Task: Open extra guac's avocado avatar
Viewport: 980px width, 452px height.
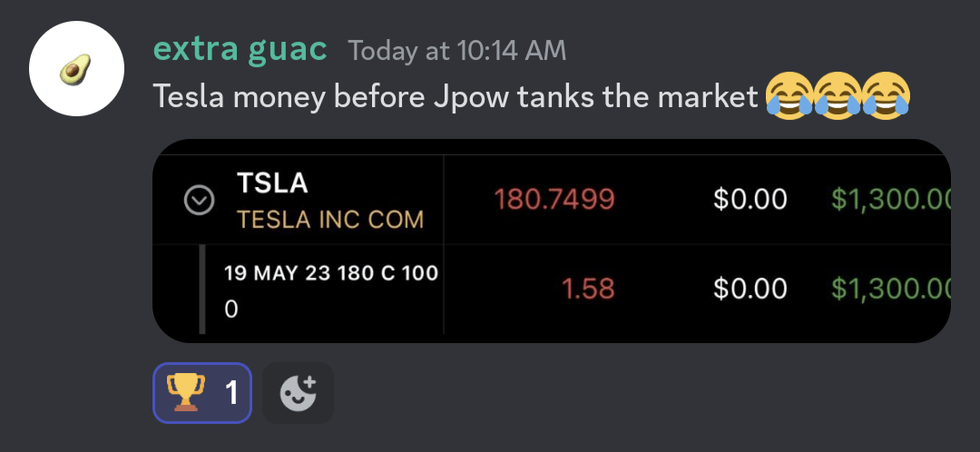Action: 76,69
